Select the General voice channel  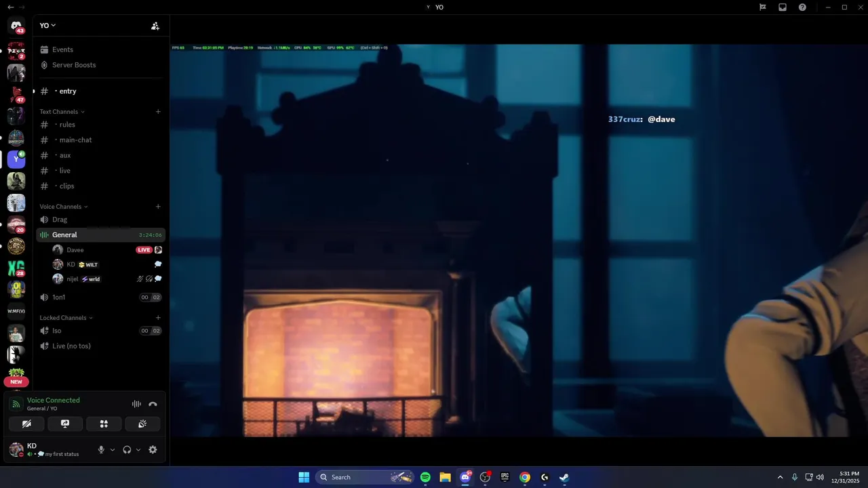[100, 235]
